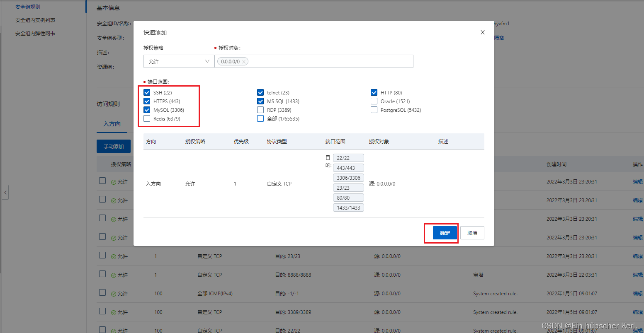The width and height of the screenshot is (644, 333).
Task: Click 编辑 link for the ICMP(IPv4) rule
Action: tap(638, 294)
